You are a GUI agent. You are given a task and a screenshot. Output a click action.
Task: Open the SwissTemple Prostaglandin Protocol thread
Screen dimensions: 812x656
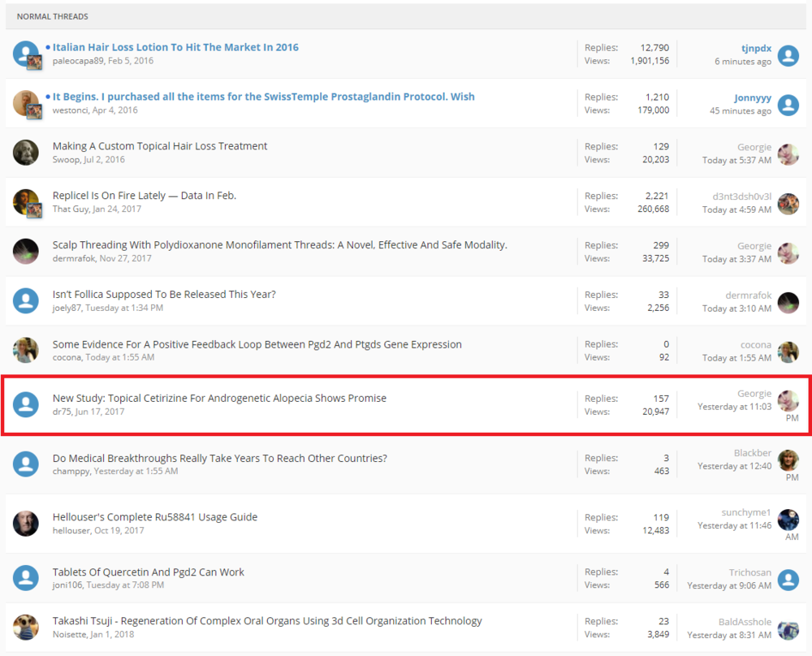pos(263,97)
